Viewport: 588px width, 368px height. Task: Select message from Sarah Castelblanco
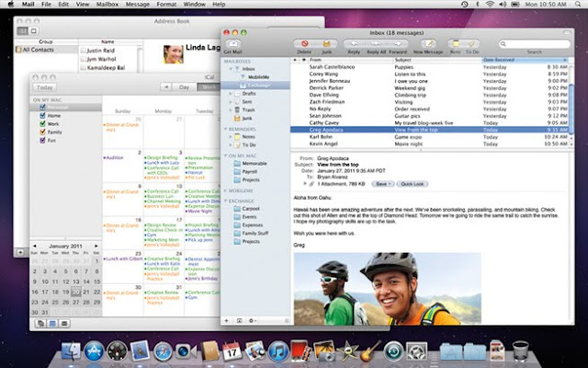(x=429, y=67)
